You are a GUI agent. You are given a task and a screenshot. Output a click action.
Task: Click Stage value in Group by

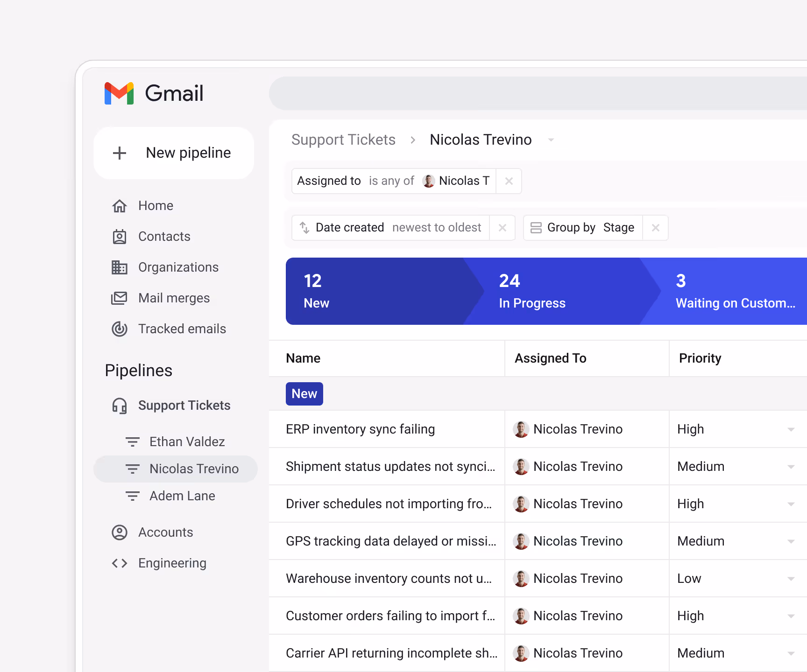tap(619, 228)
